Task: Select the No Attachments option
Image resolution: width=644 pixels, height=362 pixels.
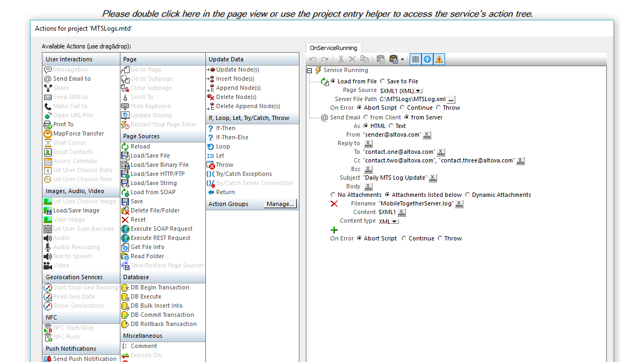Action: [333, 195]
